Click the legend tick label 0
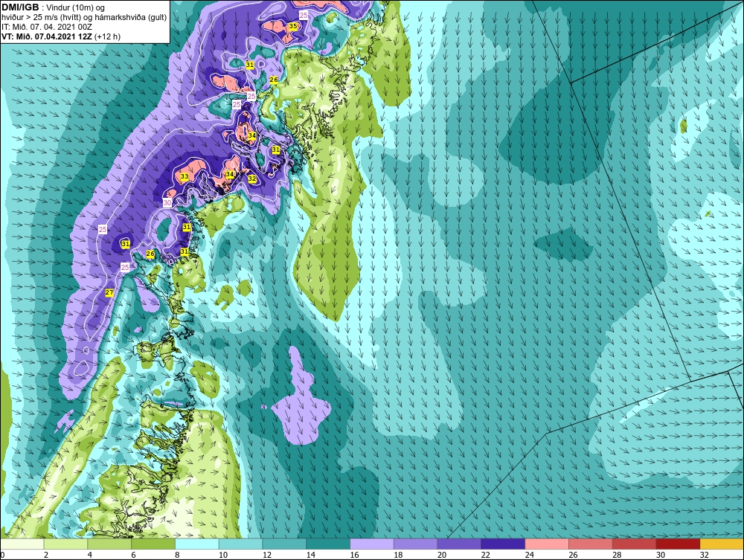Viewport: 744px width, 560px height. (2, 555)
